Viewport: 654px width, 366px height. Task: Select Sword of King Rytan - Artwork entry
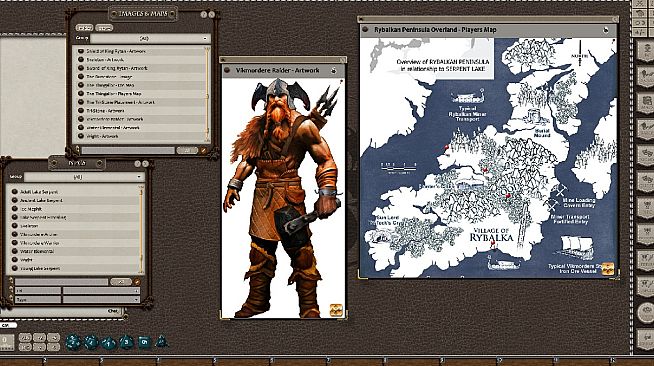point(141,68)
